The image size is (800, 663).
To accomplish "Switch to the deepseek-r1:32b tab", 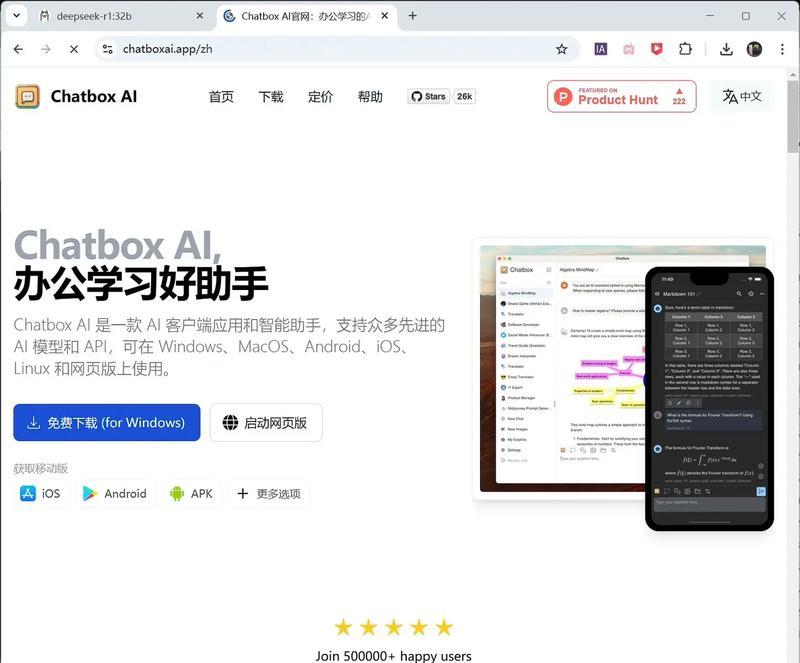I will [x=122, y=16].
